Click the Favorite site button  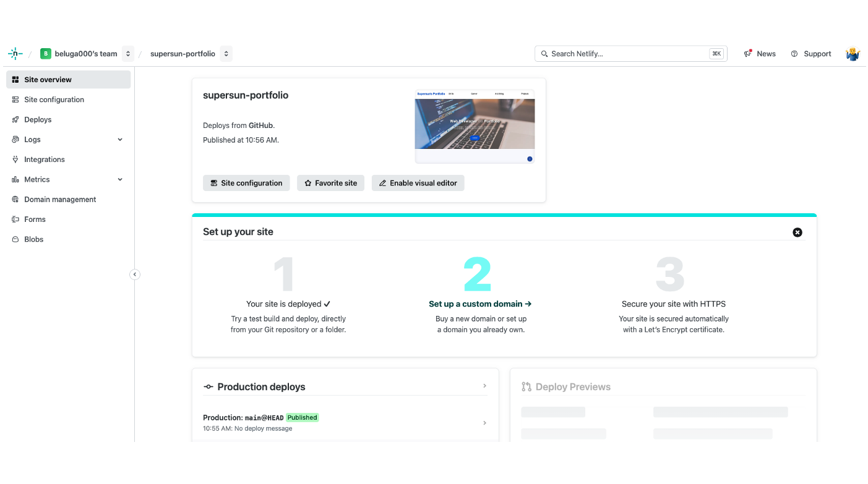tap(330, 183)
